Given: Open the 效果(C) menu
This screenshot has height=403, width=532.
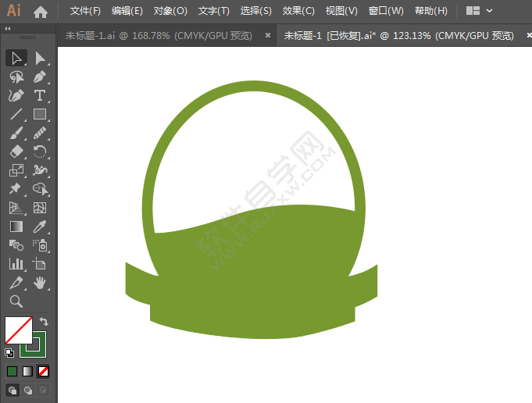Looking at the screenshot, I should coord(298,11).
